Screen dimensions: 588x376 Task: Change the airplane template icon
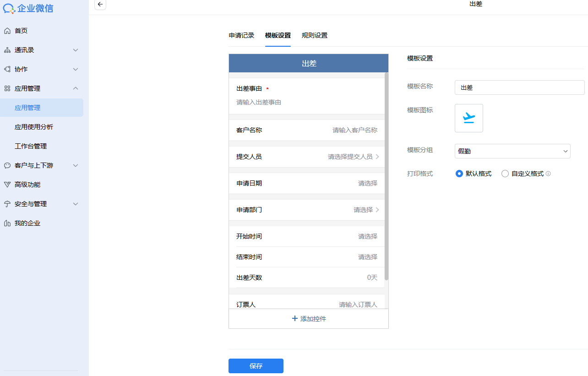click(468, 118)
